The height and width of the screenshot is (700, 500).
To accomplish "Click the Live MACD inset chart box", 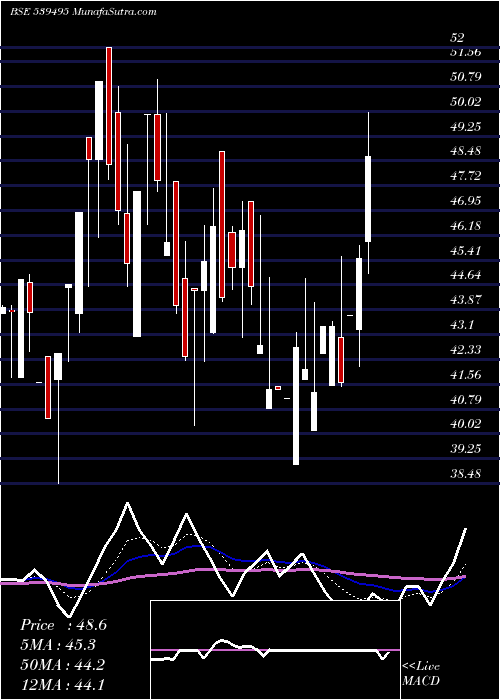I will coord(275,650).
